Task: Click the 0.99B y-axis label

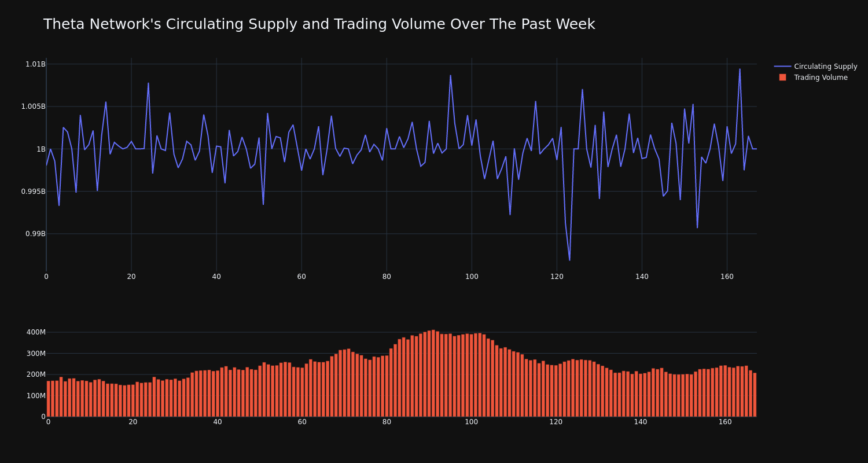Action: (35, 234)
